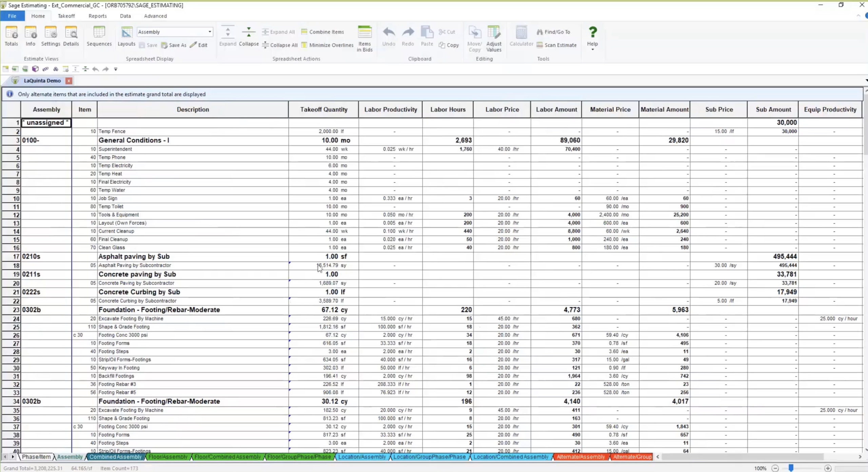
Task: Select the Sequences icon
Action: 99,37
